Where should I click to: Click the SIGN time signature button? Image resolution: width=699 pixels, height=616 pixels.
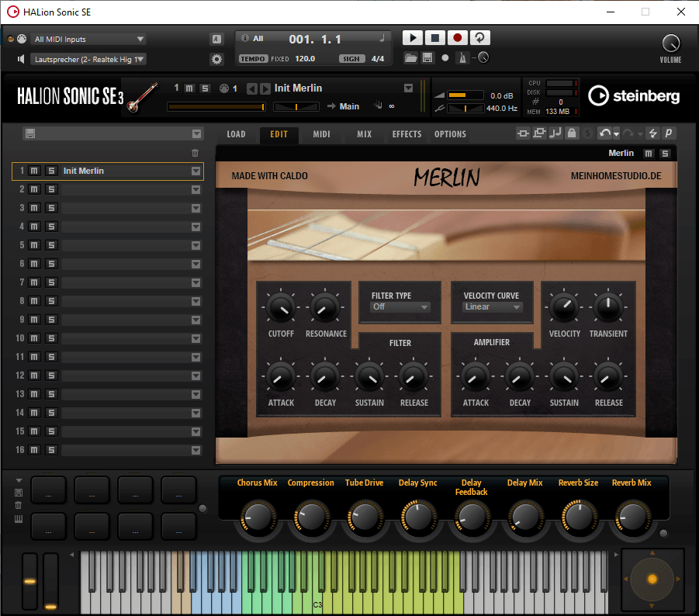click(351, 59)
